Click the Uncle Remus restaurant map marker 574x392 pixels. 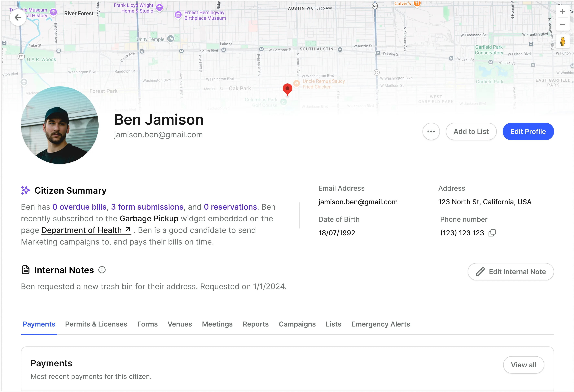297,83
